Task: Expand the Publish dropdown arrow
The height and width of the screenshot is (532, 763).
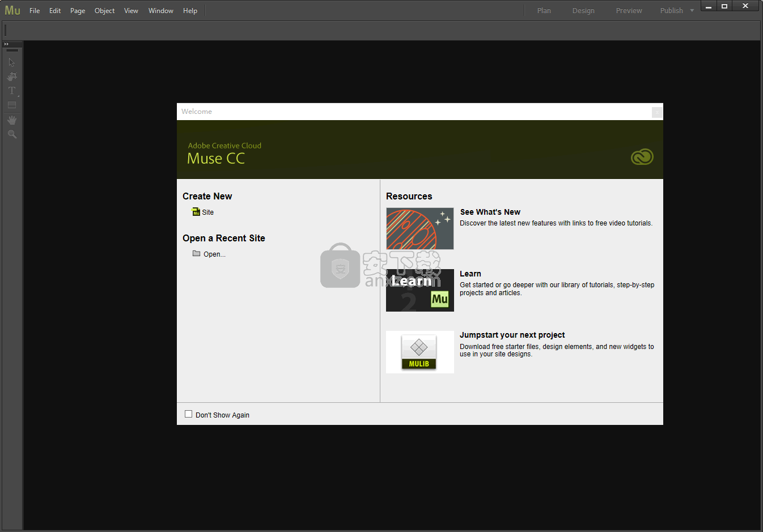Action: tap(692, 11)
